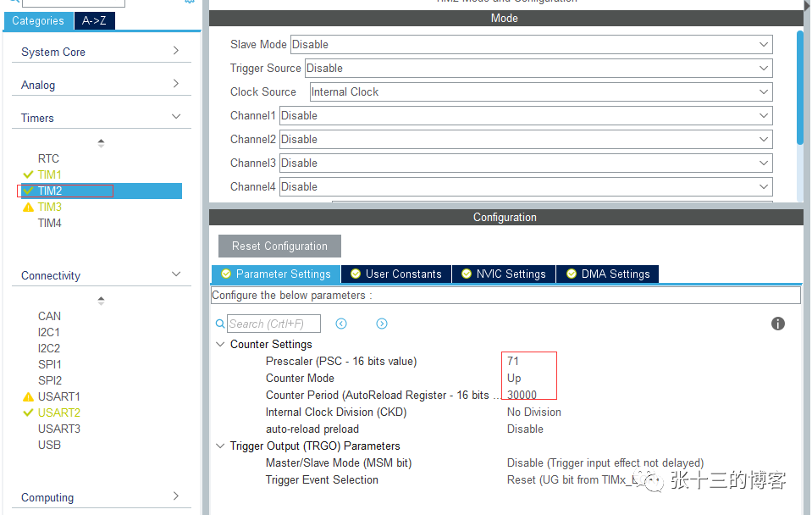Select RTC in Timers list

coord(48,158)
